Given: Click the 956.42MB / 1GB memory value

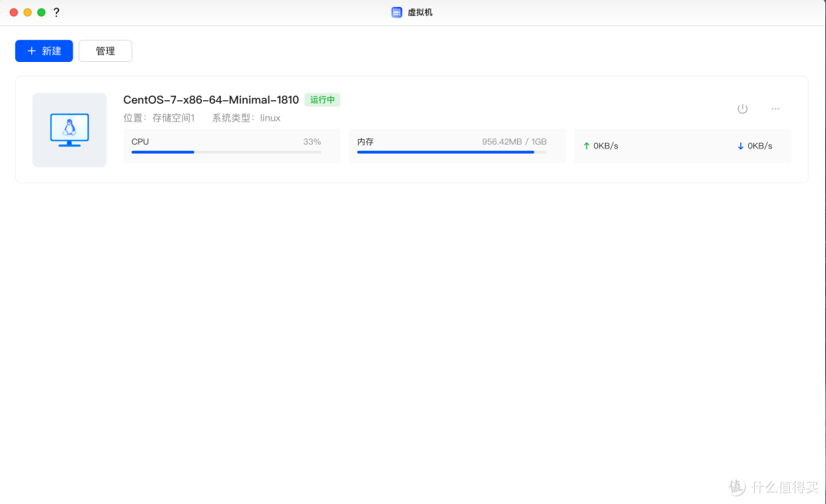Looking at the screenshot, I should click(514, 141).
